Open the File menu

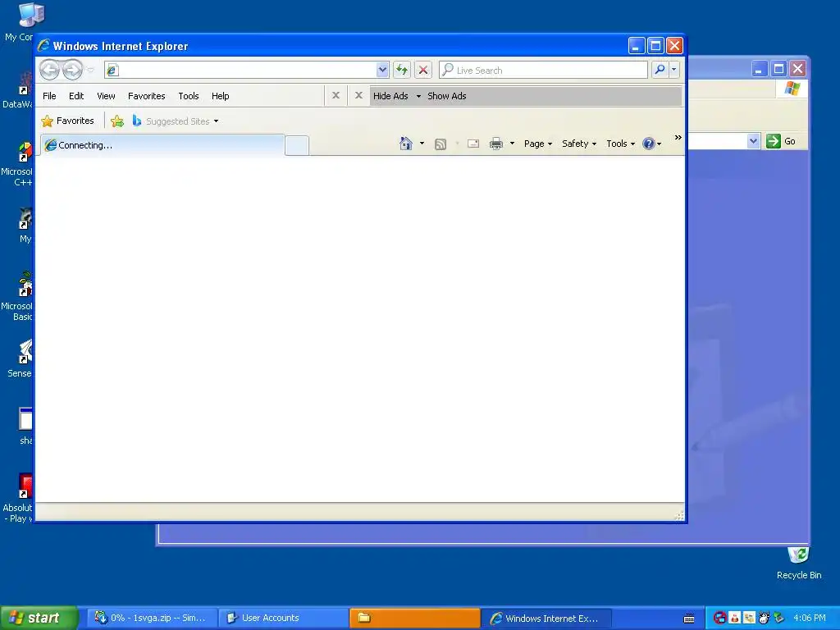click(49, 96)
